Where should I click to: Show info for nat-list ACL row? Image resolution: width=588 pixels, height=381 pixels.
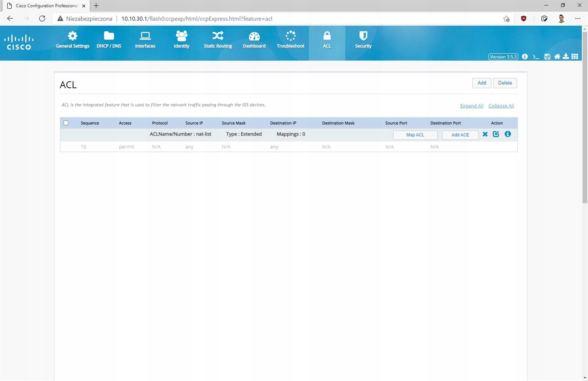click(x=508, y=134)
